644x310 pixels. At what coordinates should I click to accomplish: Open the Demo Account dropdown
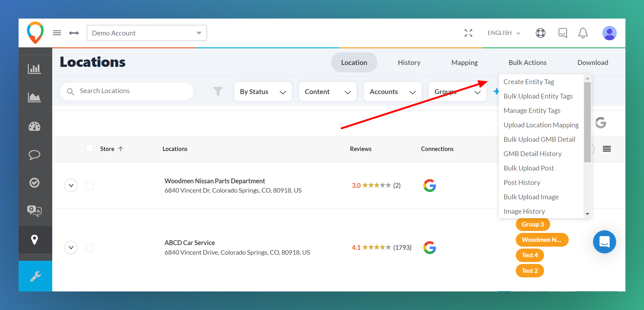(147, 33)
